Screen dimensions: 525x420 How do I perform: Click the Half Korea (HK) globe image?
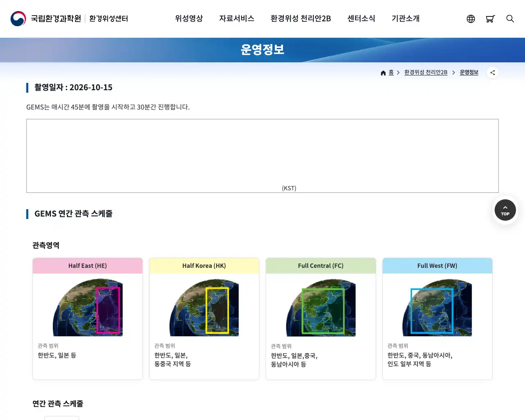coord(204,308)
